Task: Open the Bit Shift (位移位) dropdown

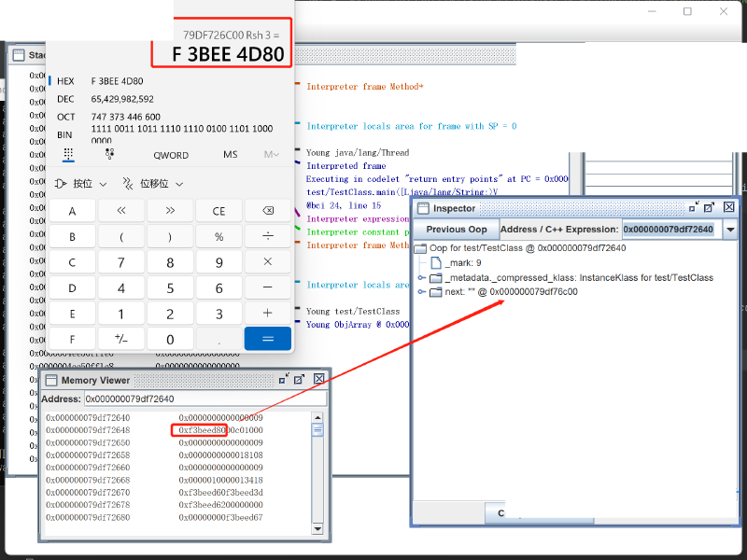Action: click(x=161, y=184)
